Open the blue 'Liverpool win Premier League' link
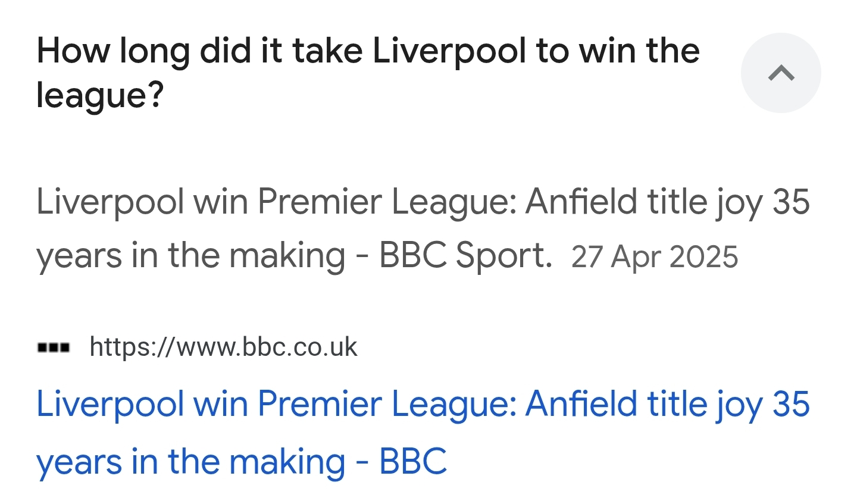The width and height of the screenshot is (857, 504). 423,433
